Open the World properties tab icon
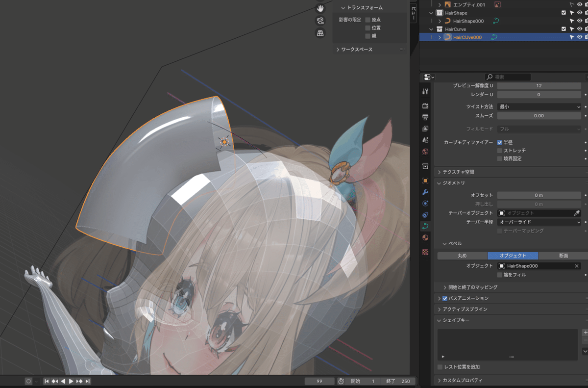 (425, 151)
